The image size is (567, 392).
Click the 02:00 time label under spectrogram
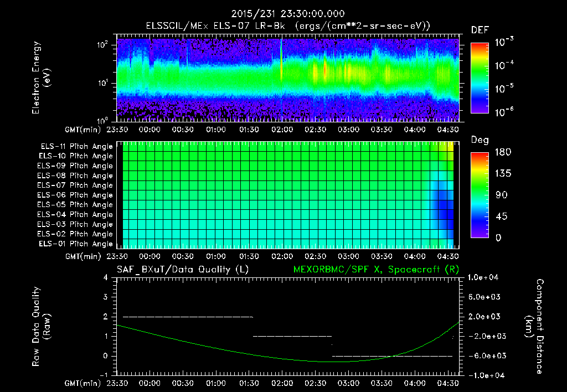[x=282, y=130]
